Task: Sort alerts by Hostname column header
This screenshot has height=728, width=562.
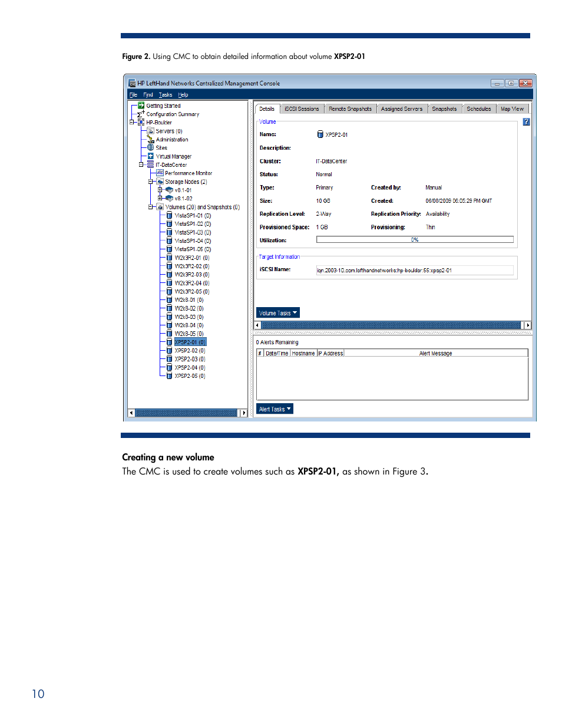Action: coord(303,353)
